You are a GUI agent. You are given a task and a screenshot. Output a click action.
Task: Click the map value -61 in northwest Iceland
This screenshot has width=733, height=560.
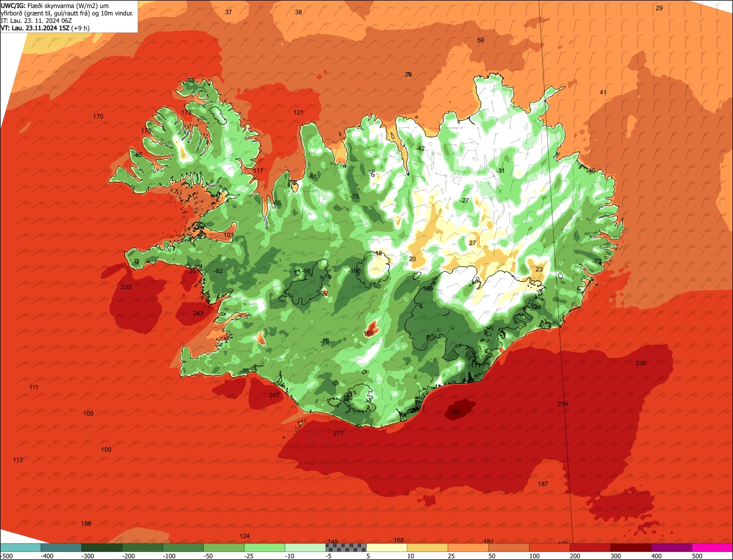[x=312, y=176]
